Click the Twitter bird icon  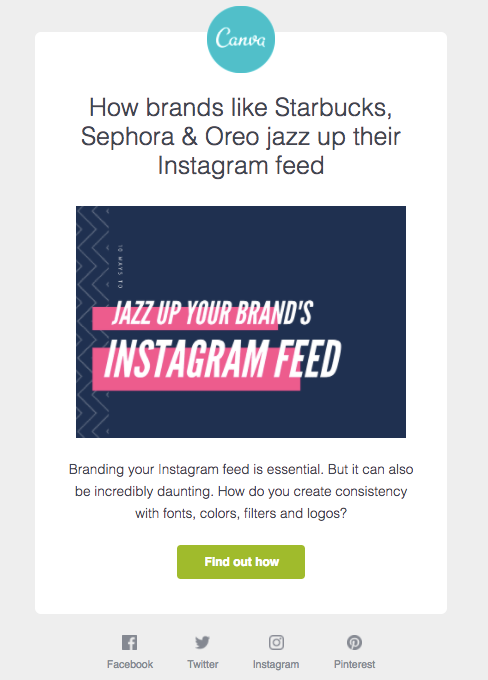[x=203, y=642]
